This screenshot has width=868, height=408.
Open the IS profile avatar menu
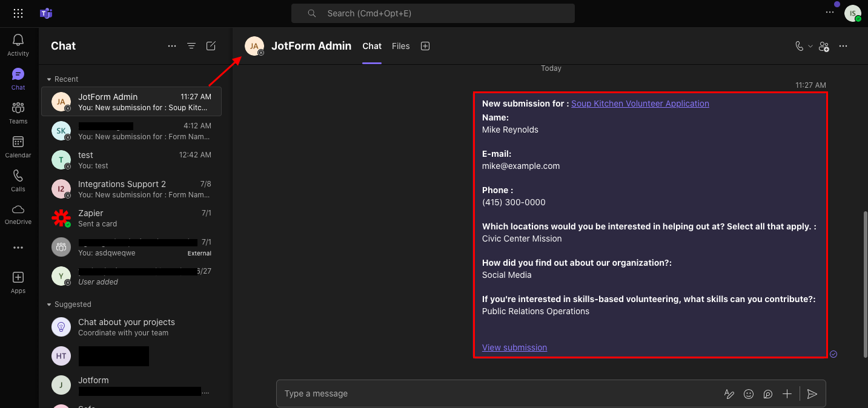click(x=853, y=13)
